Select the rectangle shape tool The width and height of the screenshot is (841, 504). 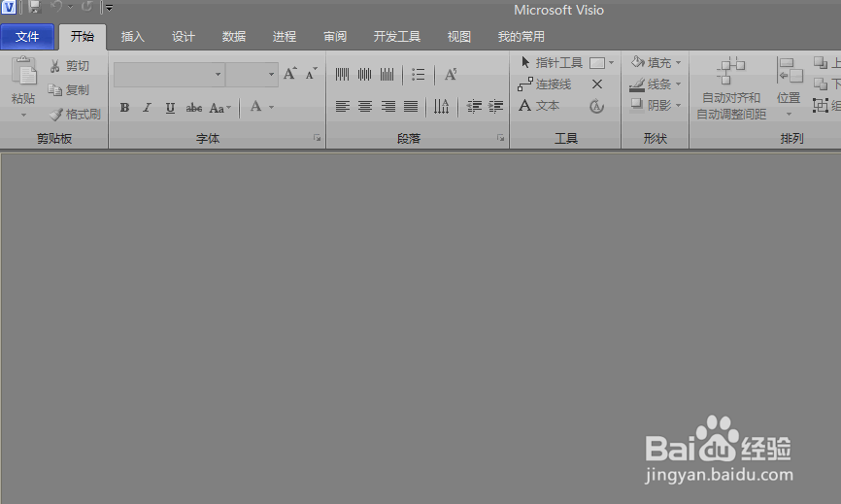(597, 63)
